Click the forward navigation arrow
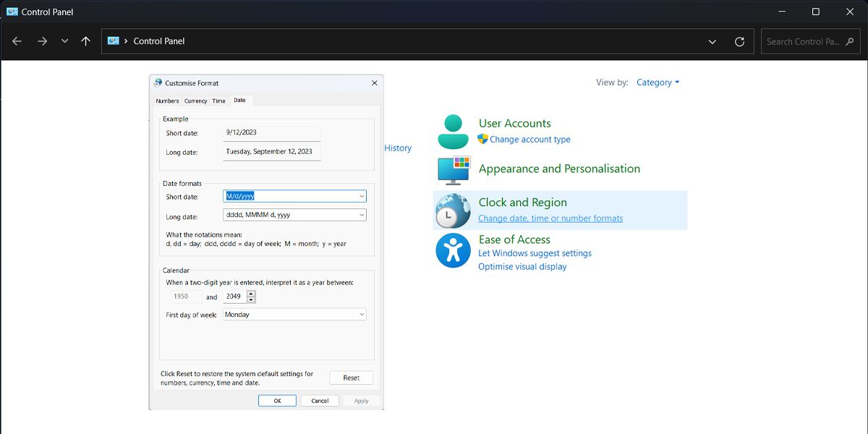The image size is (868, 434). tap(42, 41)
